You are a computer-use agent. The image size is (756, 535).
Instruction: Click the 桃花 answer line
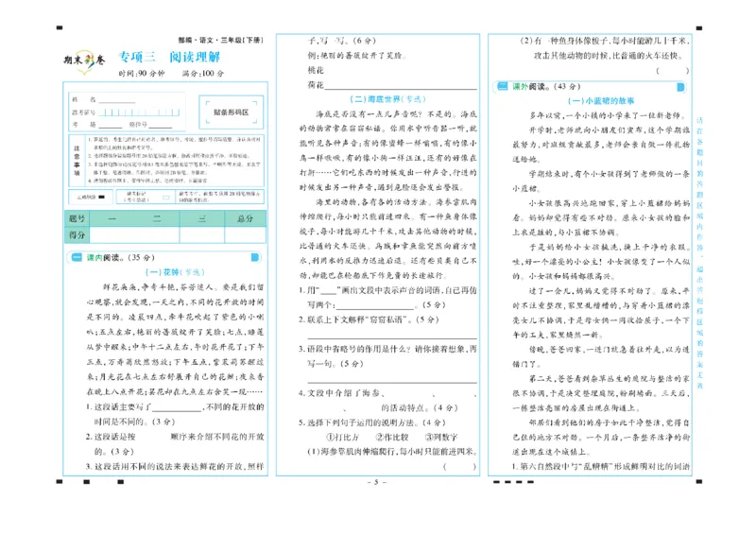point(400,71)
